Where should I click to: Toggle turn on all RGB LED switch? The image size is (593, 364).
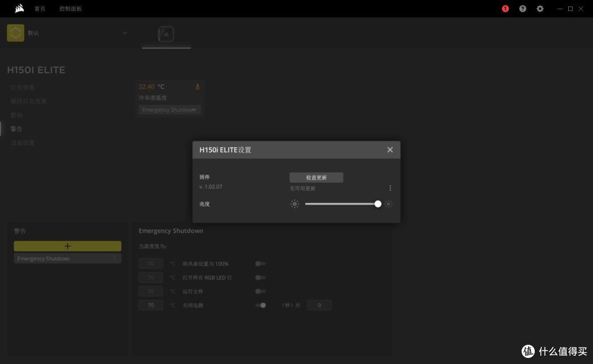point(261,277)
